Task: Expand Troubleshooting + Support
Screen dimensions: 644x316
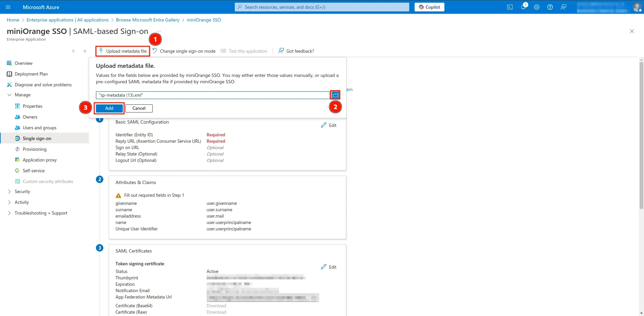Action: pyautogui.click(x=9, y=213)
